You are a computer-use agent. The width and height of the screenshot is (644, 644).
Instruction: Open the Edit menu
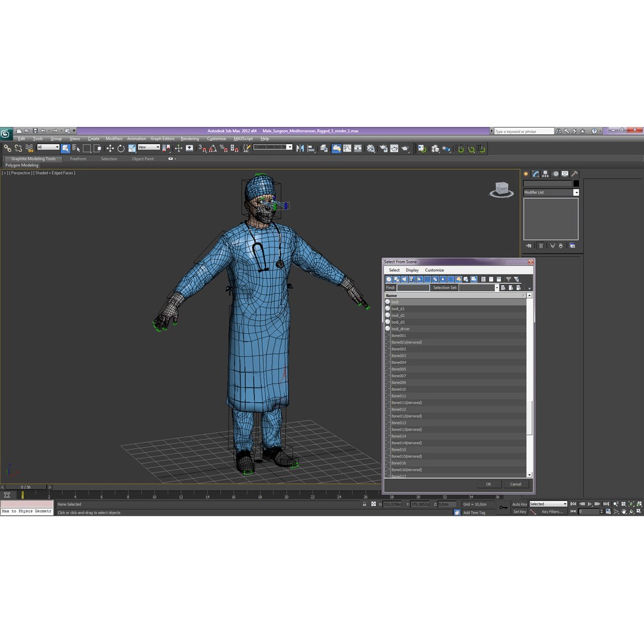pos(22,139)
